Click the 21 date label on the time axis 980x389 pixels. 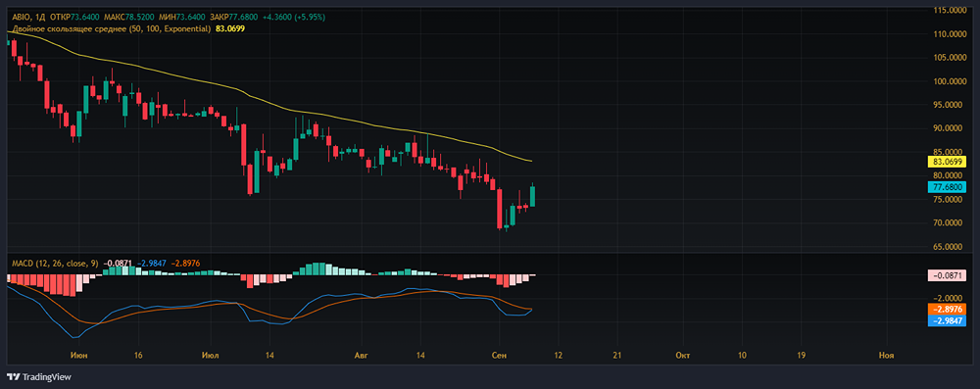click(617, 355)
